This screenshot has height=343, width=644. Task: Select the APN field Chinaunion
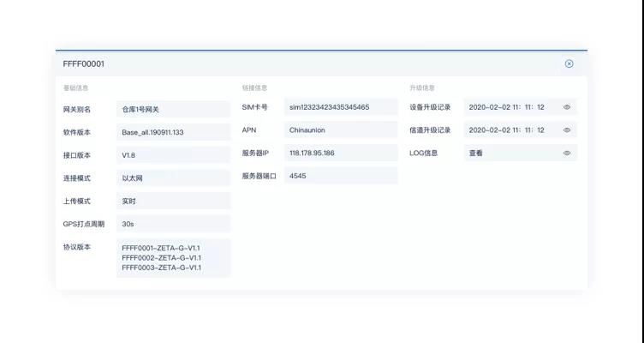coord(341,130)
